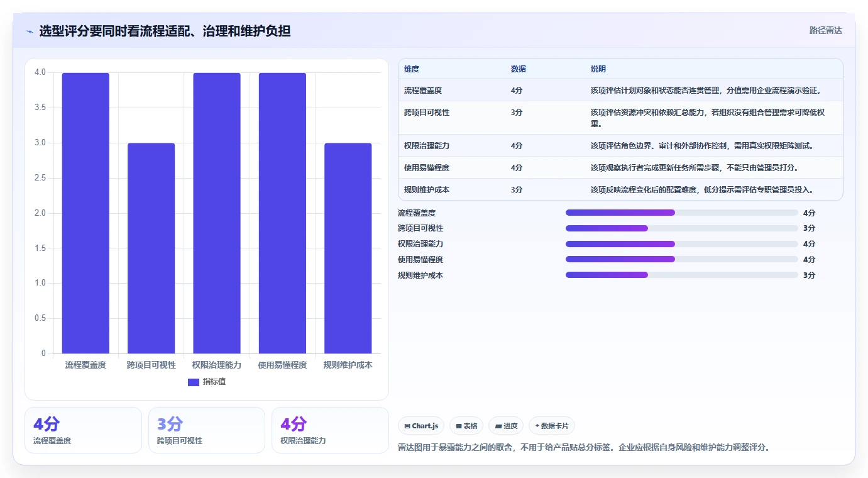
Task: Click the 规则维护成本 x-axis label
Action: pos(348,365)
